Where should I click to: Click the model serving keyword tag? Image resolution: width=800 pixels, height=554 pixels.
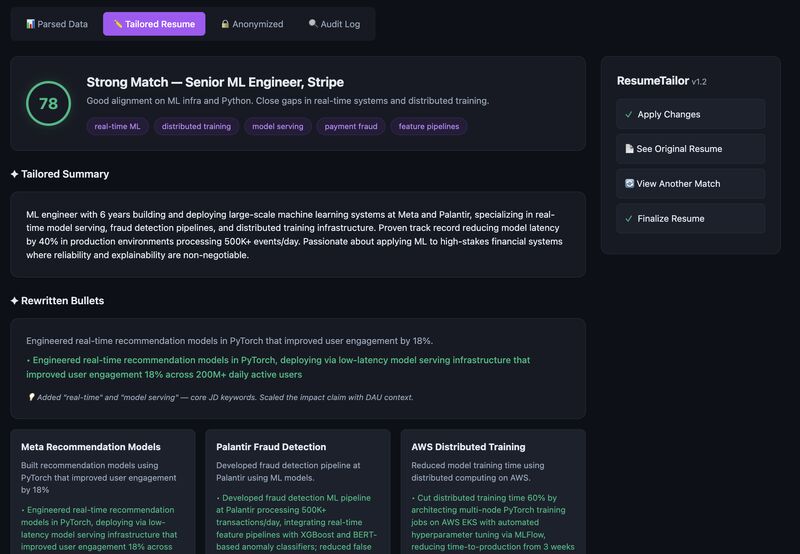point(277,126)
